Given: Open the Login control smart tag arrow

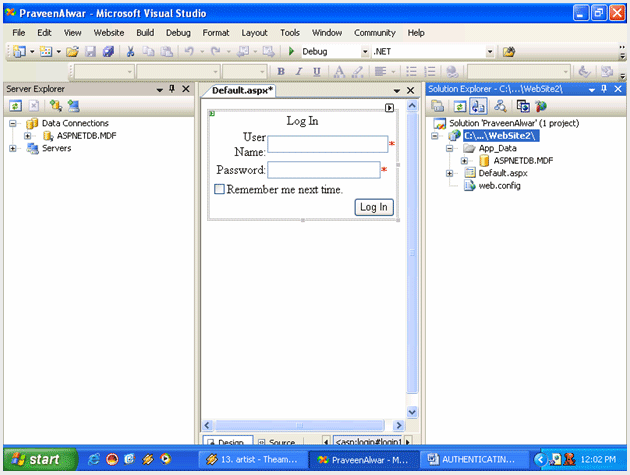Looking at the screenshot, I should (x=389, y=108).
